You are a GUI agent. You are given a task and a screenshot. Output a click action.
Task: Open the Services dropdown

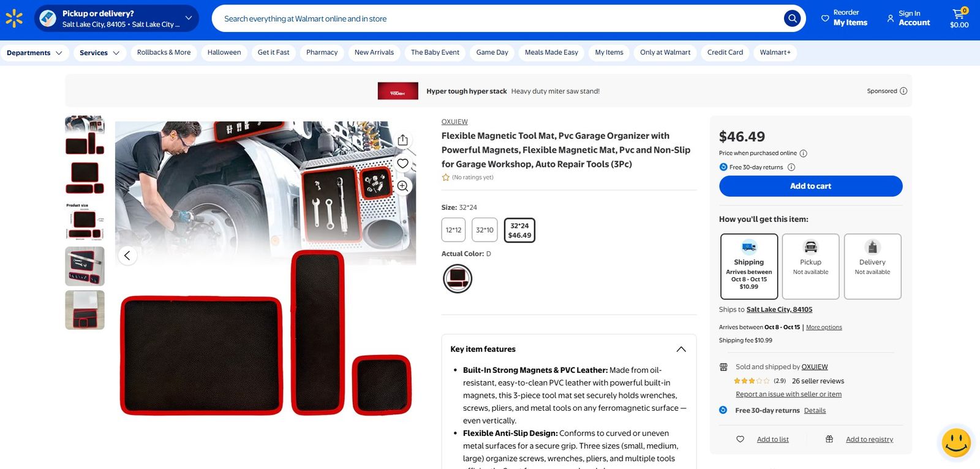tap(99, 53)
